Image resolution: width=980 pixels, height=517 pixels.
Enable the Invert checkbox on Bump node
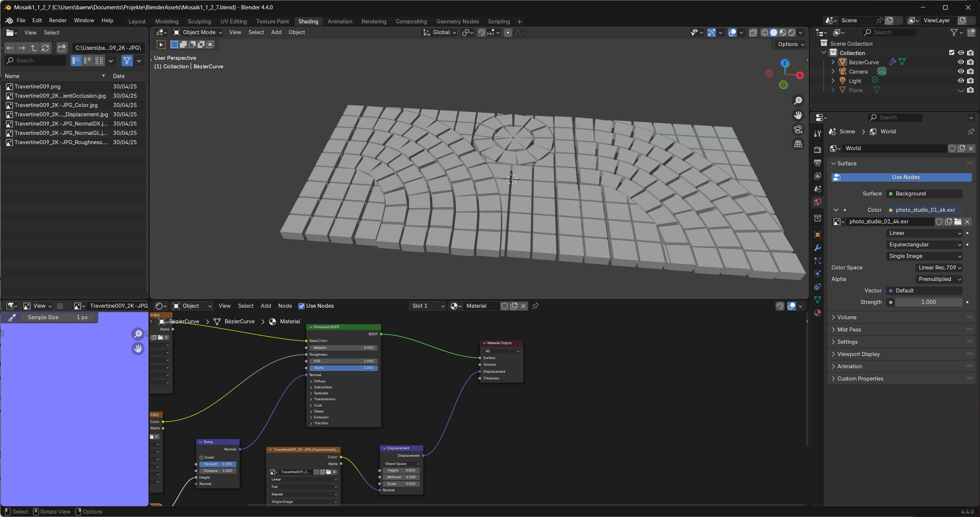(x=202, y=457)
